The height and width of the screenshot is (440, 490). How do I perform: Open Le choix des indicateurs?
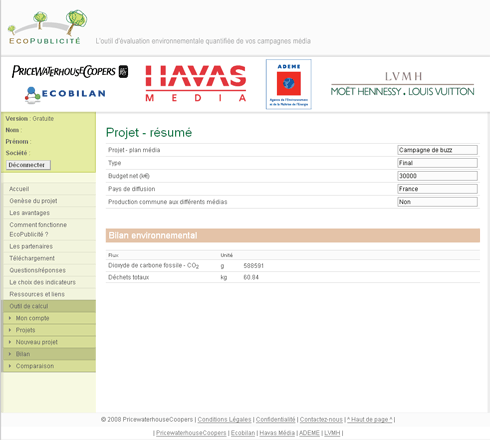[42, 282]
